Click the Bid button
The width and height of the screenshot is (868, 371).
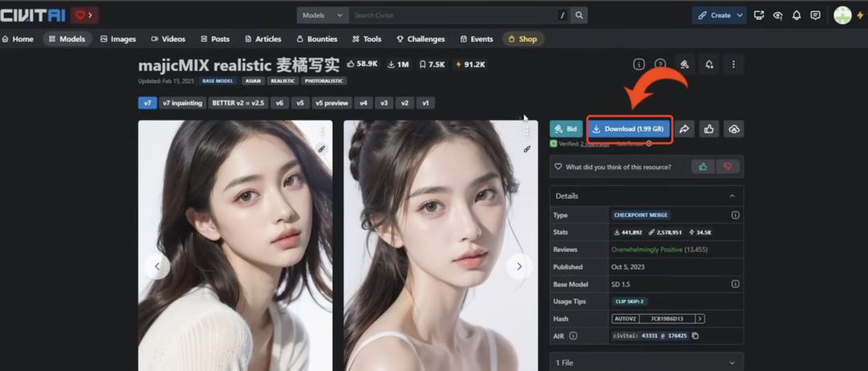coord(566,130)
